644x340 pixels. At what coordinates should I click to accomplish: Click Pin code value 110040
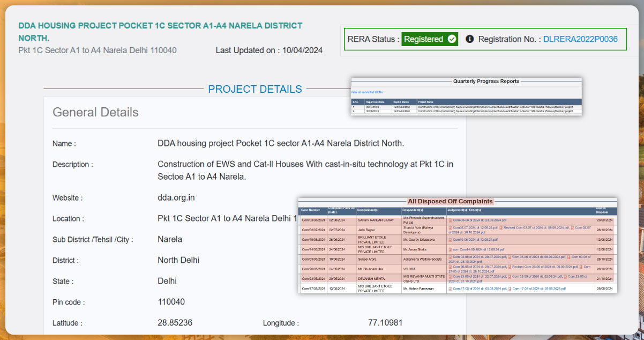171,302
